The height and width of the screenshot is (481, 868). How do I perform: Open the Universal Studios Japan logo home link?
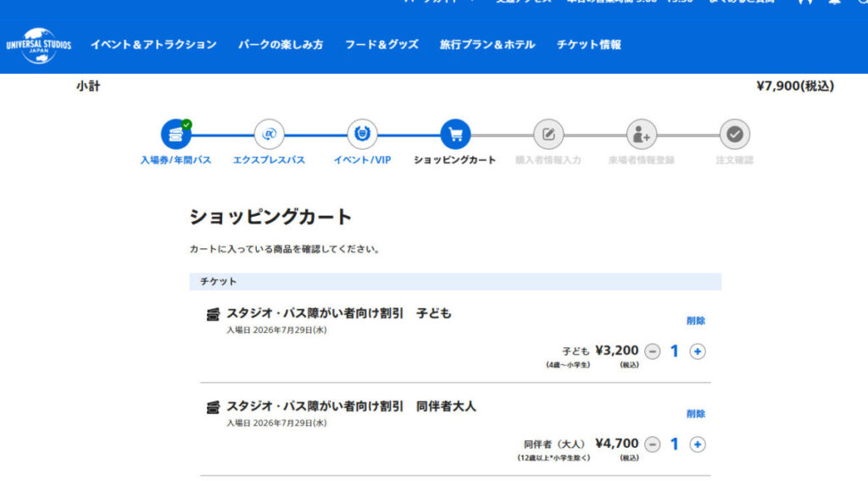[39, 46]
